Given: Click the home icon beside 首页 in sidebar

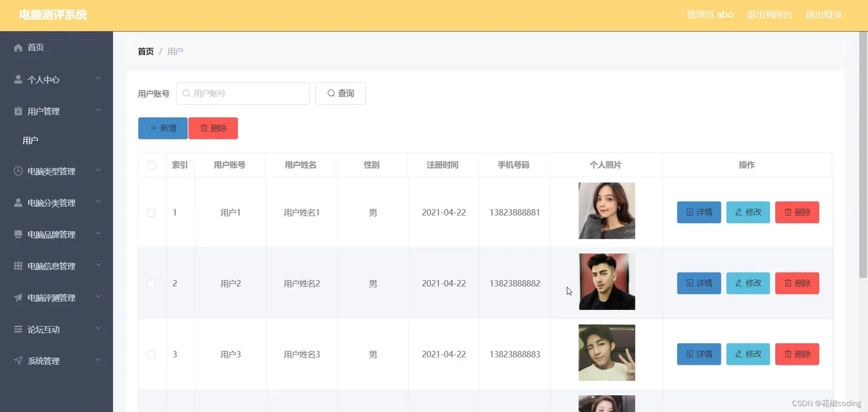Looking at the screenshot, I should tap(18, 48).
